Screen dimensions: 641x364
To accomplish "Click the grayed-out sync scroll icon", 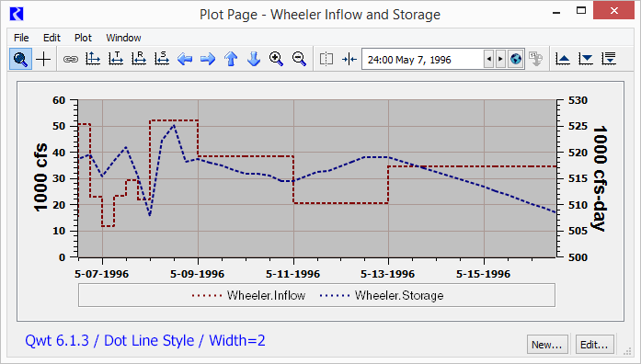I will click(x=535, y=59).
